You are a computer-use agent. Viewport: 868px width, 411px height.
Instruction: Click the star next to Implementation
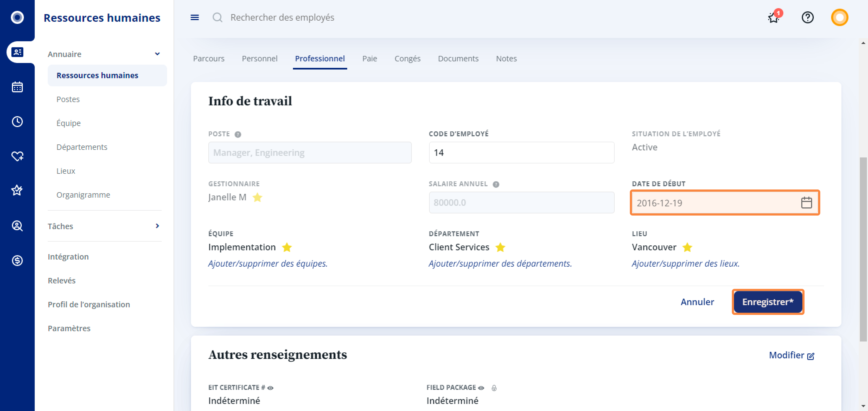pyautogui.click(x=287, y=247)
